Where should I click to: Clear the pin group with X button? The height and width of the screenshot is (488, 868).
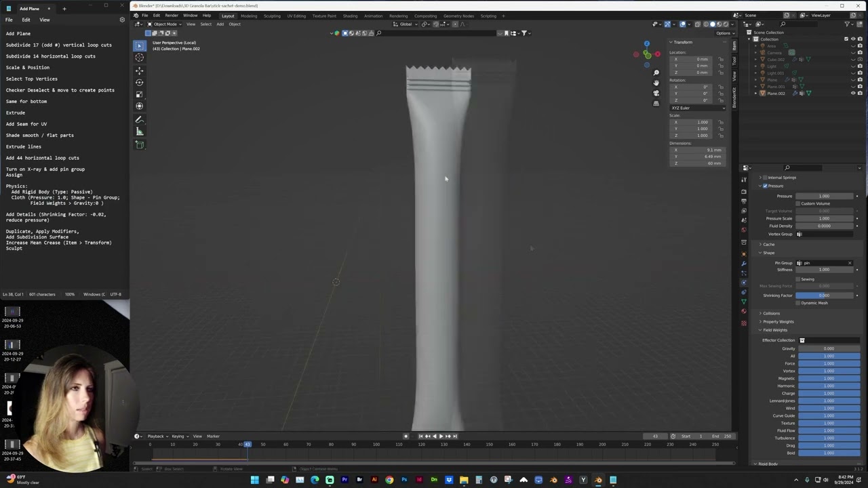click(850, 263)
